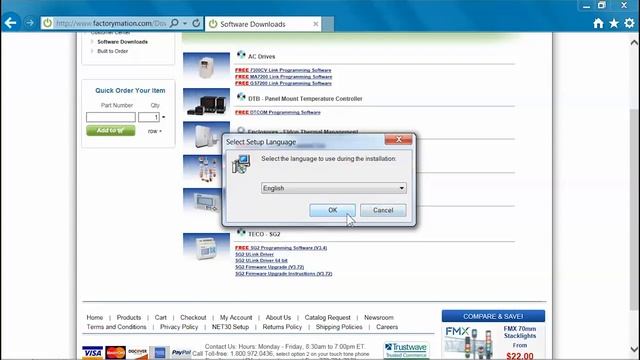Click the page scroll-down arrow
The image size is (640, 360).
634,350
